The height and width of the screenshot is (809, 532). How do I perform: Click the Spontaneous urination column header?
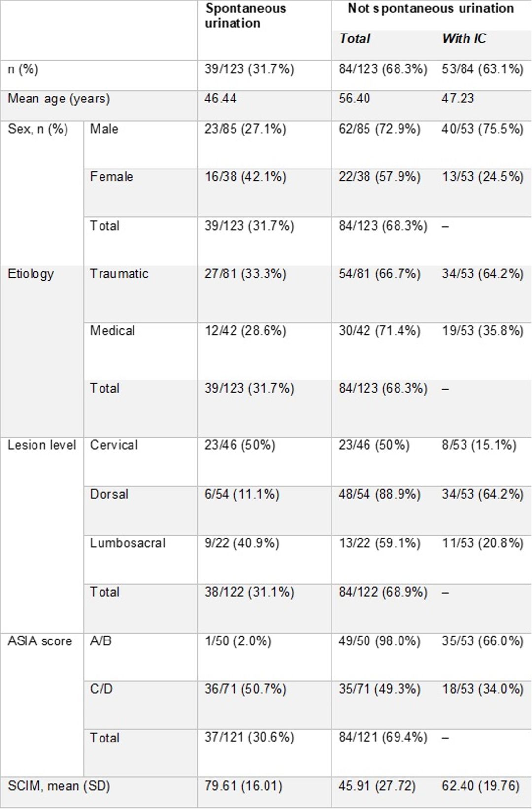click(245, 16)
